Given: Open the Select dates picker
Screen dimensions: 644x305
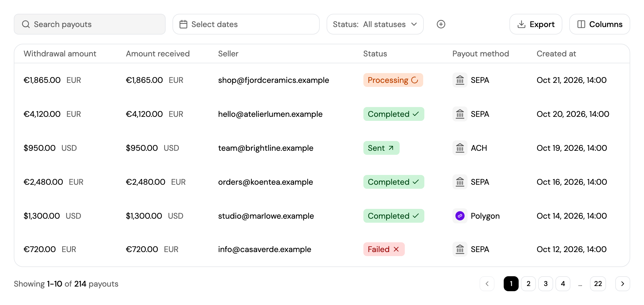Looking at the screenshot, I should (246, 24).
